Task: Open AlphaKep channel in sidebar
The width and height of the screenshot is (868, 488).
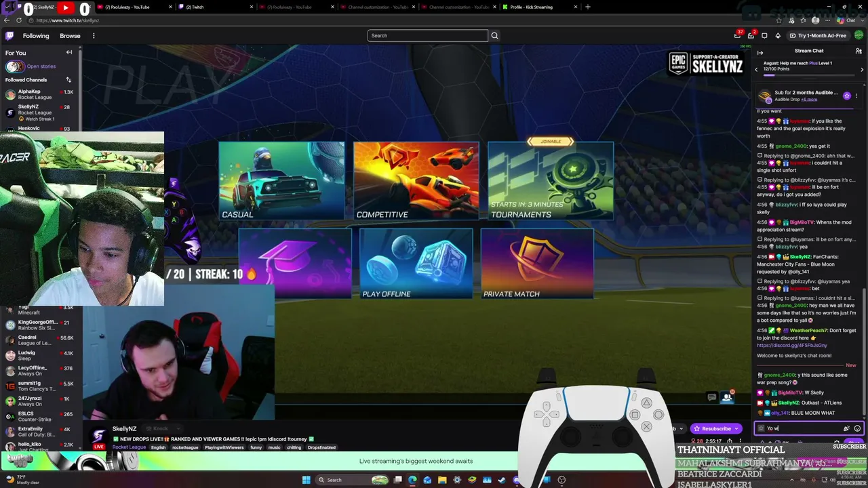Action: 39,94
